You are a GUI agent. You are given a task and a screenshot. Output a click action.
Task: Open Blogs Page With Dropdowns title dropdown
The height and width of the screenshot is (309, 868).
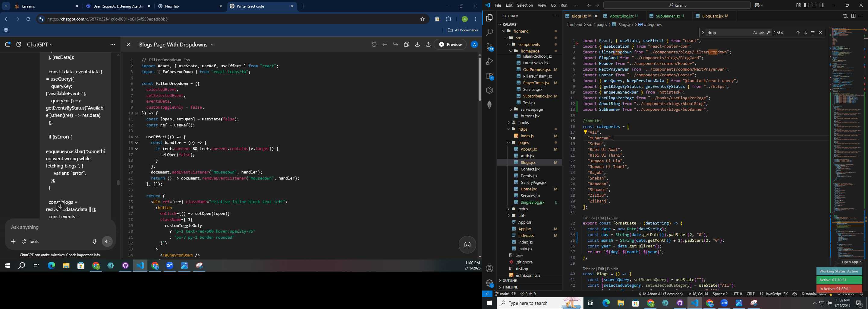point(177,45)
